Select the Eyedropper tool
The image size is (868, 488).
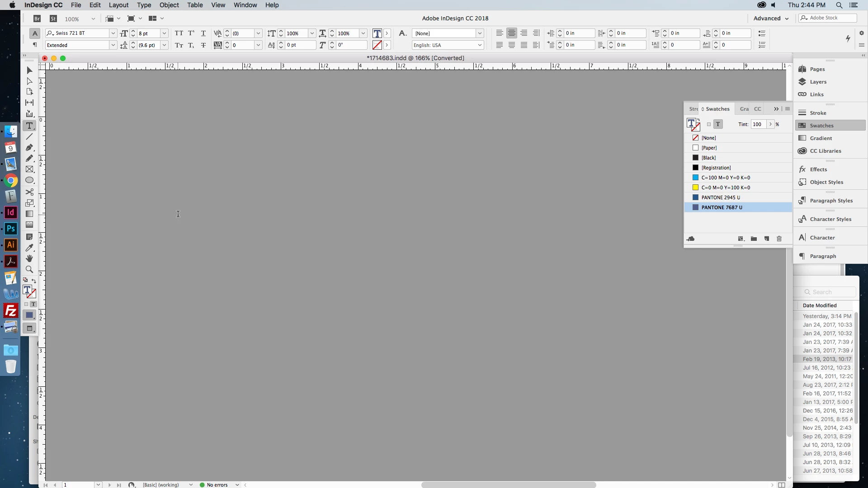point(29,248)
